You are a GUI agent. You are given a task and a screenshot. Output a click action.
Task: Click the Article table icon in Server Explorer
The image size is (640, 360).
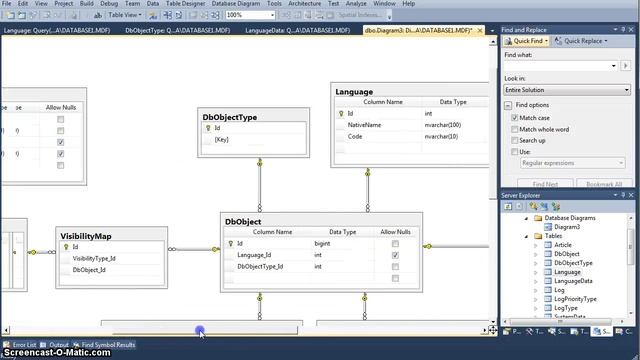tap(548, 245)
